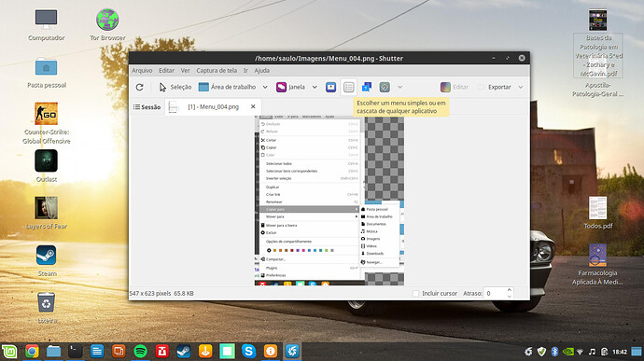Switch to the Sessão tab

(147, 107)
